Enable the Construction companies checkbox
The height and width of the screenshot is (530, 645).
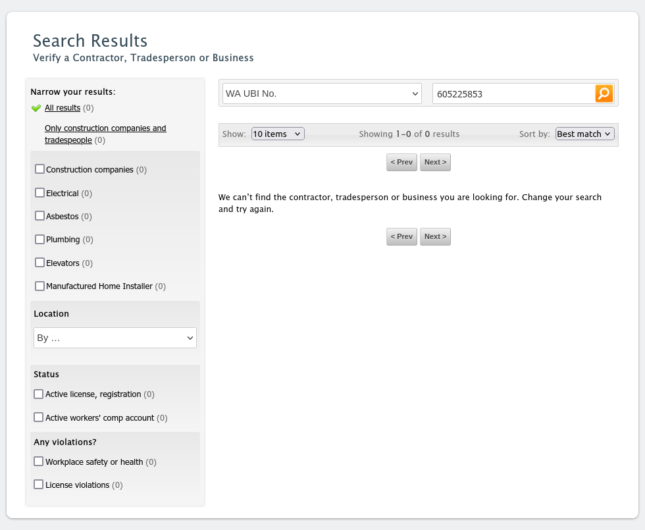(x=39, y=169)
